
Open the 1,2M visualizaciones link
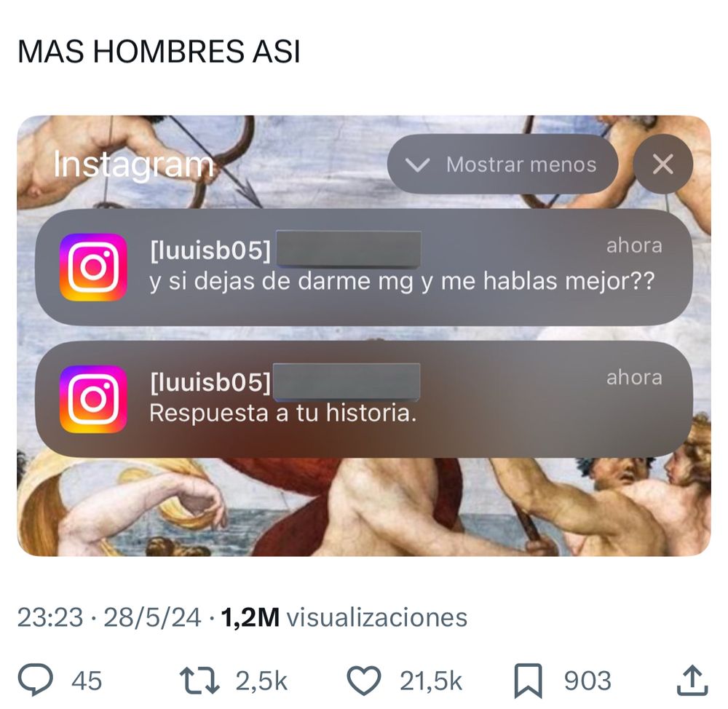(x=344, y=617)
